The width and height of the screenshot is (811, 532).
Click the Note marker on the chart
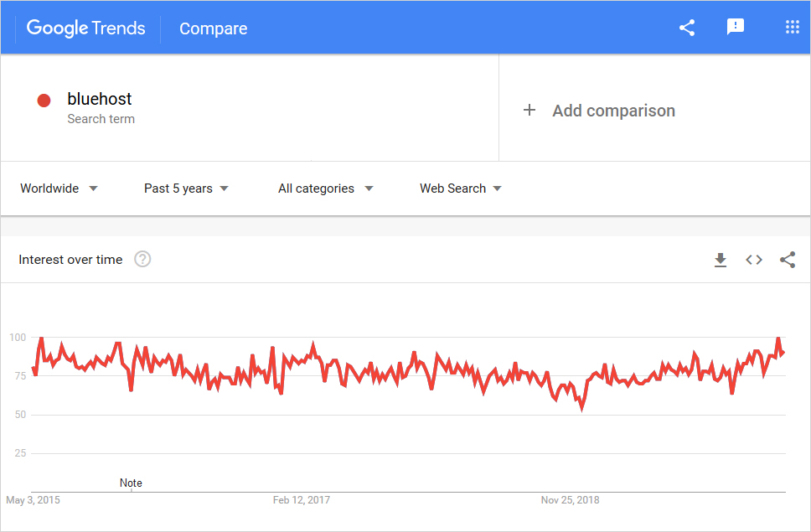131,483
